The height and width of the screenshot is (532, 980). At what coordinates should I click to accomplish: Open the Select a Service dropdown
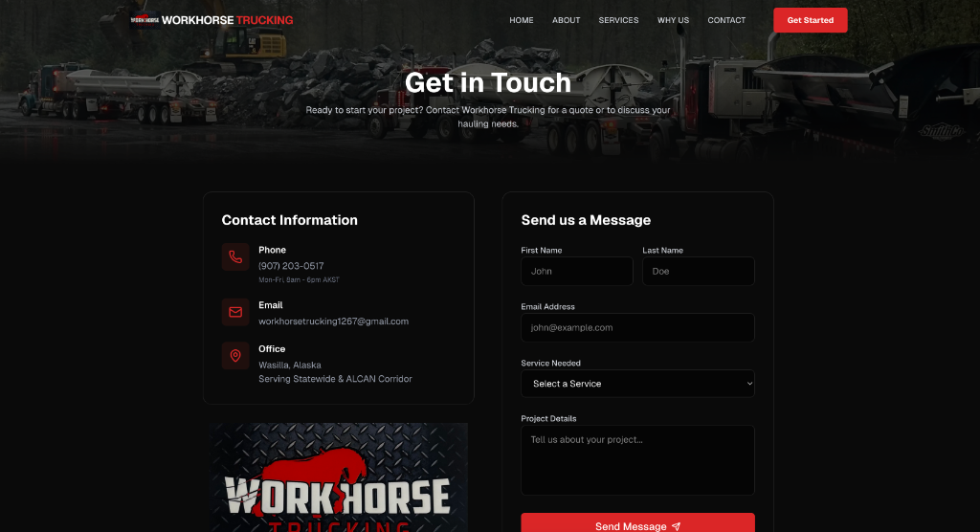coord(637,384)
